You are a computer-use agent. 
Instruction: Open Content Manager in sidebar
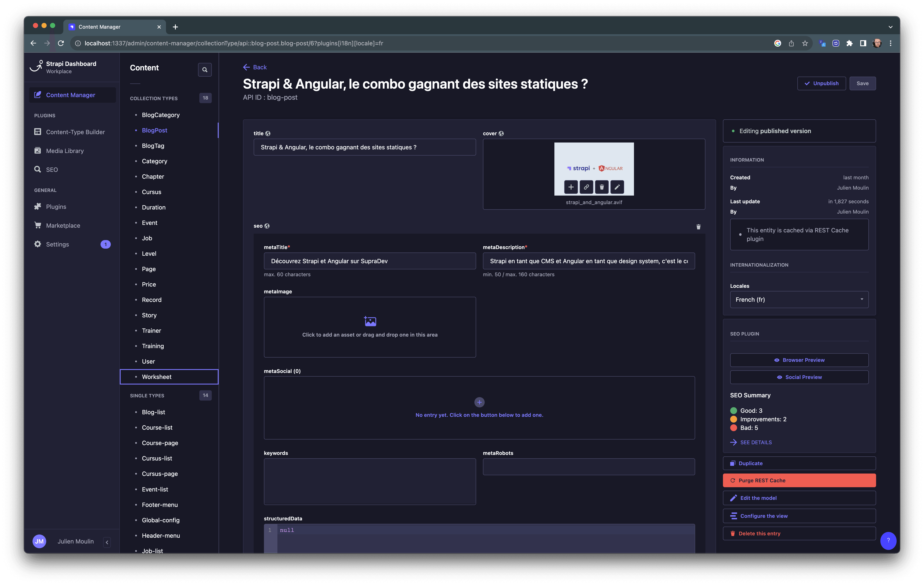pos(72,95)
